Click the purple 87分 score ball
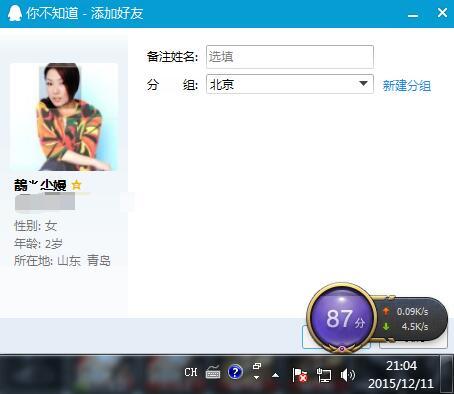This screenshot has height=394, width=454. (x=342, y=318)
